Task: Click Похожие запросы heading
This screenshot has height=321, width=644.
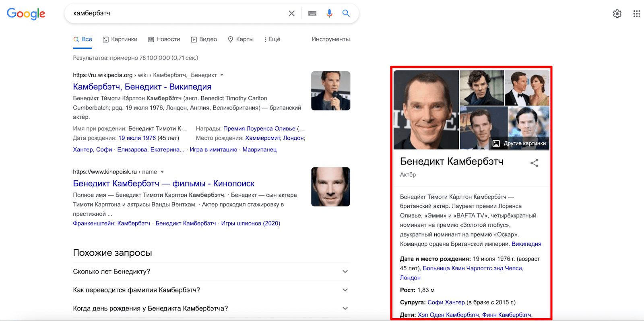Action: coord(112,253)
